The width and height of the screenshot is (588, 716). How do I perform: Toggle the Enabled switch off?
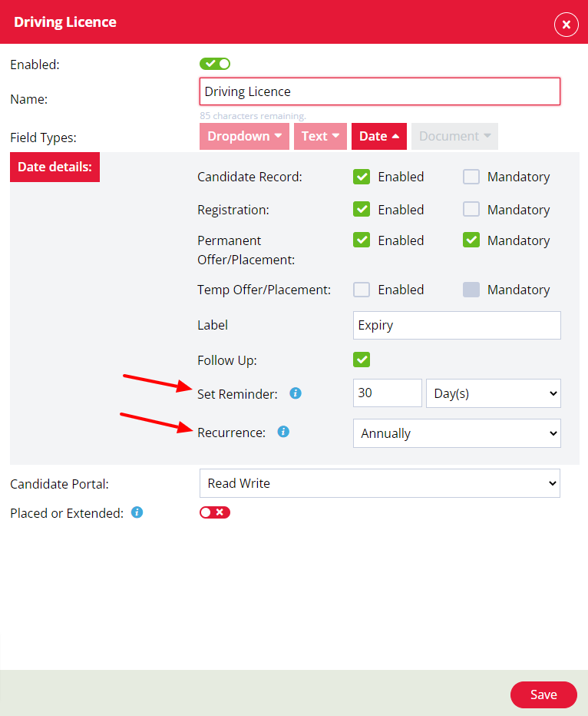pyautogui.click(x=215, y=64)
